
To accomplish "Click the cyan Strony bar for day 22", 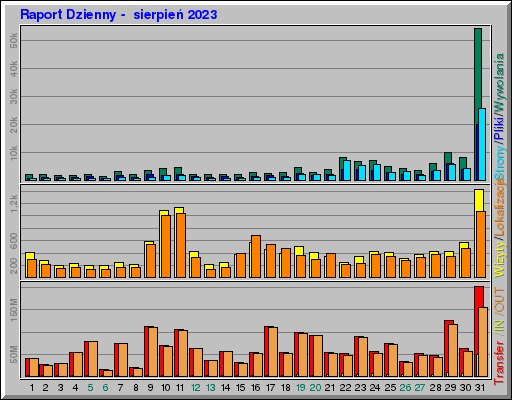I will (347, 171).
